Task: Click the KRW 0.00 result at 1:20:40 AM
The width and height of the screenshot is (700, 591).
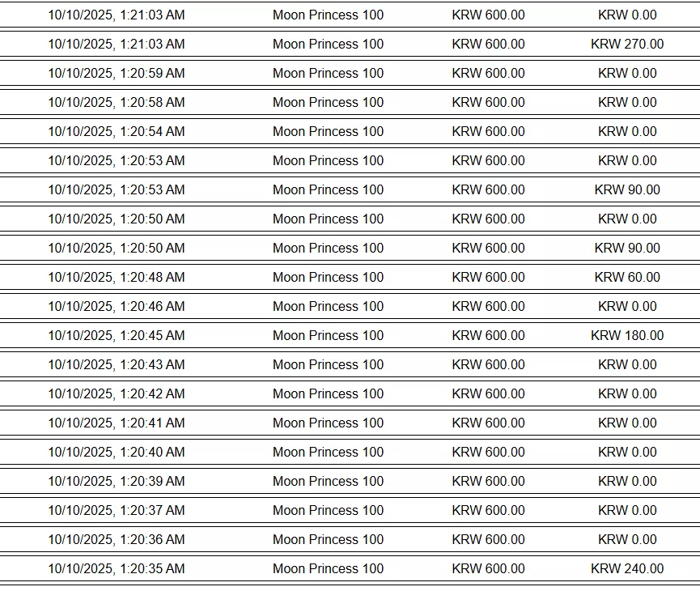Action: tap(627, 452)
